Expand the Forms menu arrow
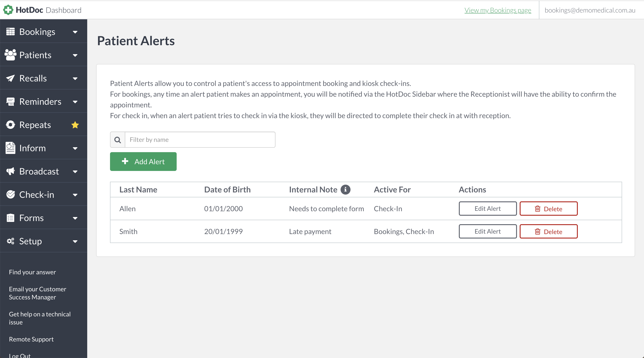The width and height of the screenshot is (644, 358). click(x=75, y=218)
